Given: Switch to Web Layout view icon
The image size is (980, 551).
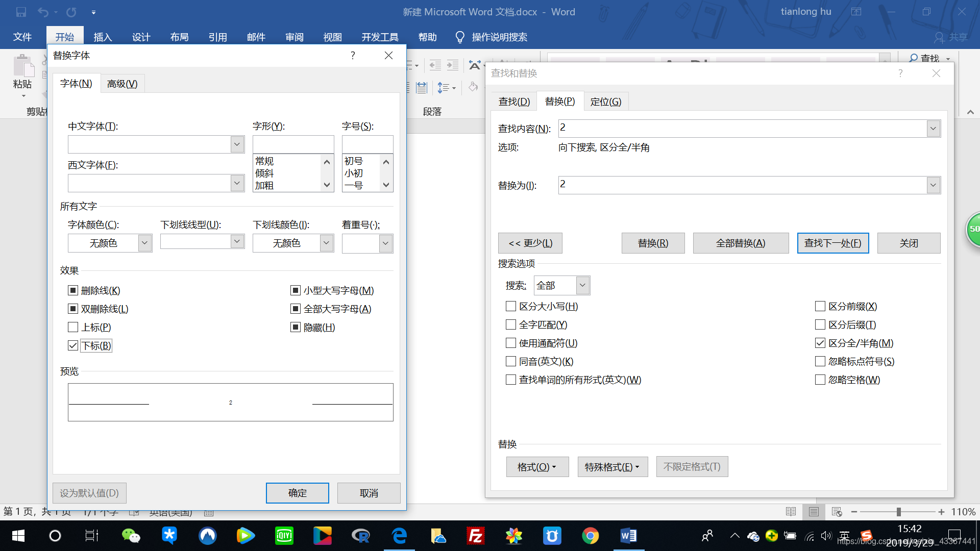Looking at the screenshot, I should [x=837, y=511].
